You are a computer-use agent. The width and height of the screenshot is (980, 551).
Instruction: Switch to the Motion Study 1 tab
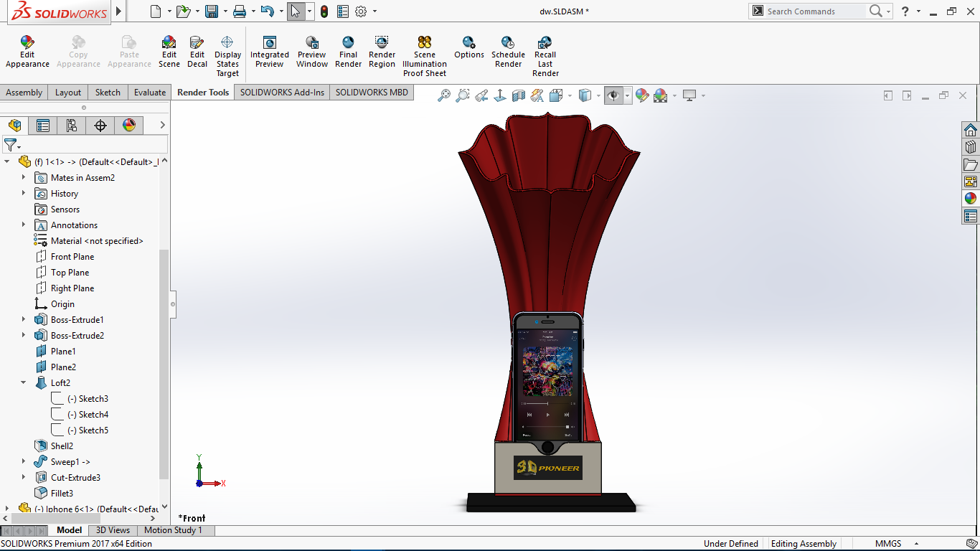[173, 530]
